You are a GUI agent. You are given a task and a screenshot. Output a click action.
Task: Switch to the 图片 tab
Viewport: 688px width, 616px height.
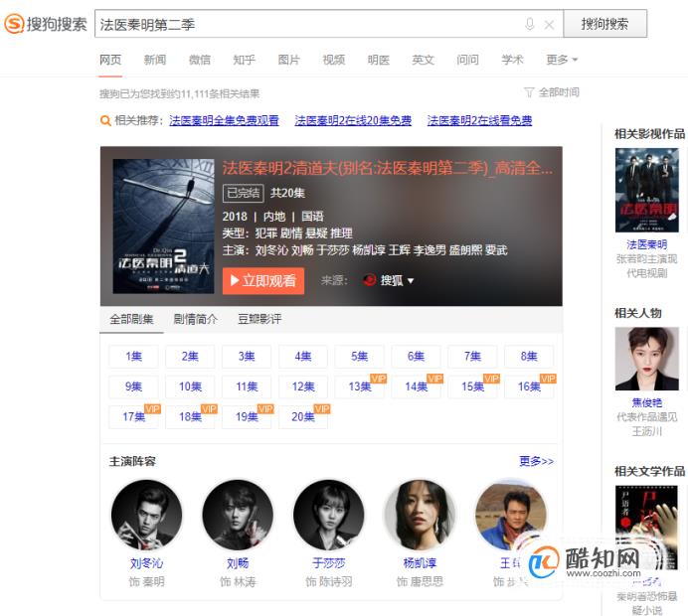pos(288,60)
